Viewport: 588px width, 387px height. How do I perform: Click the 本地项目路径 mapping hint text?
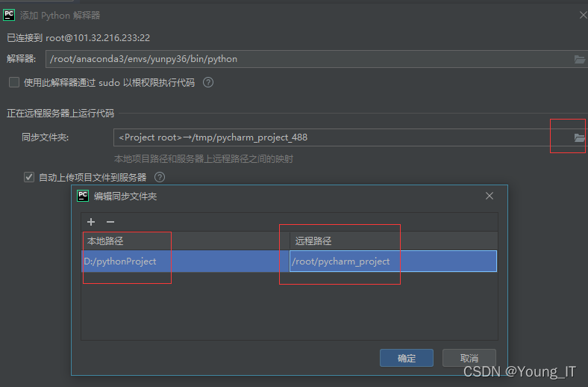[x=204, y=159]
